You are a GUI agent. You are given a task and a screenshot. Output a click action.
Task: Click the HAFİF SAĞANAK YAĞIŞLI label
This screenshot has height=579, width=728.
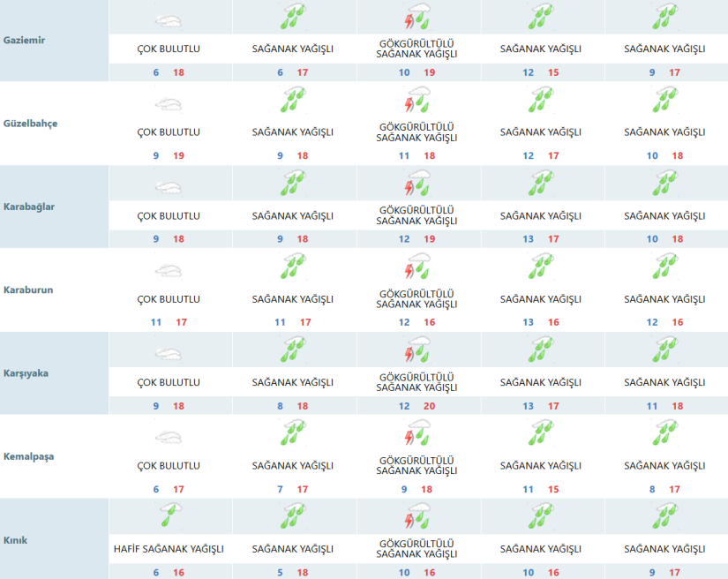[x=169, y=549]
